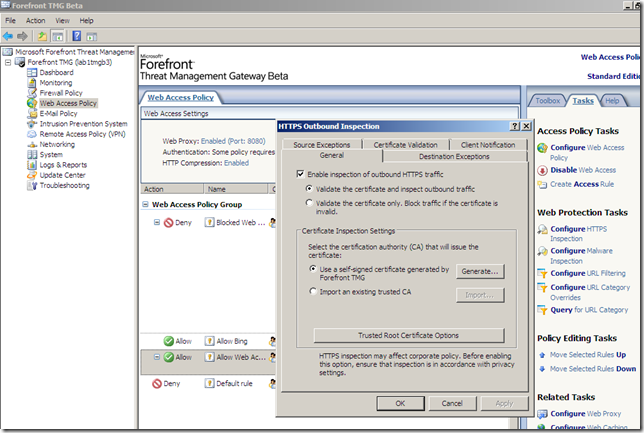This screenshot has height=433, width=644.
Task: Click Configure Malware Inspection link
Action: [581, 256]
